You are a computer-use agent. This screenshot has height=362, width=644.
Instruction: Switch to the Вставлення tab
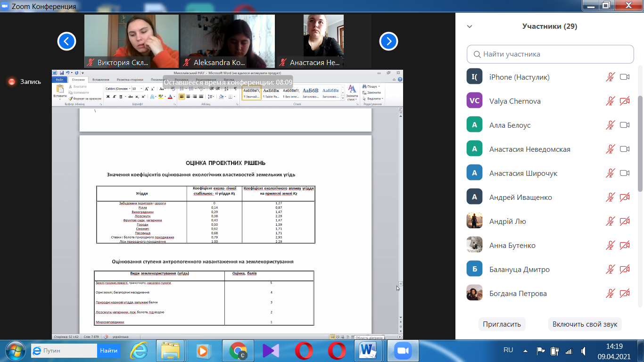click(x=101, y=80)
